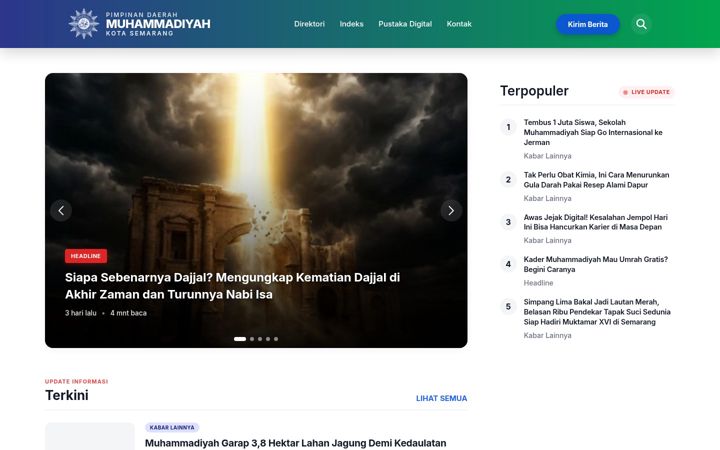This screenshot has height=450, width=720.
Task: Advance carousel with right arrow
Action: tap(451, 210)
